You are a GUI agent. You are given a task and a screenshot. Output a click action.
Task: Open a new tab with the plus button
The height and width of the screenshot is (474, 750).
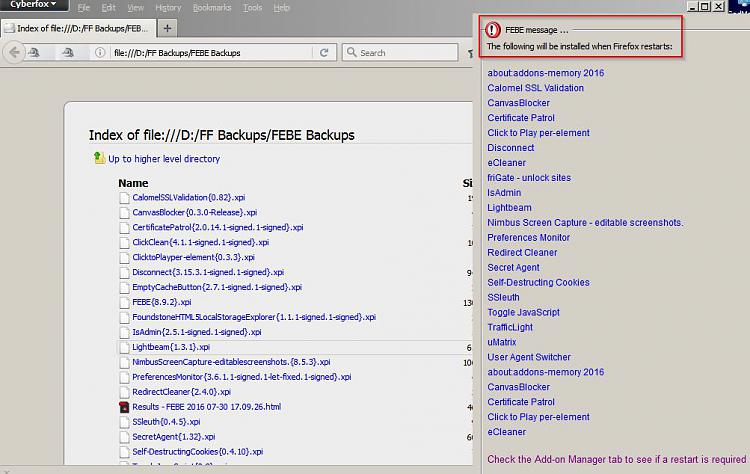167,28
